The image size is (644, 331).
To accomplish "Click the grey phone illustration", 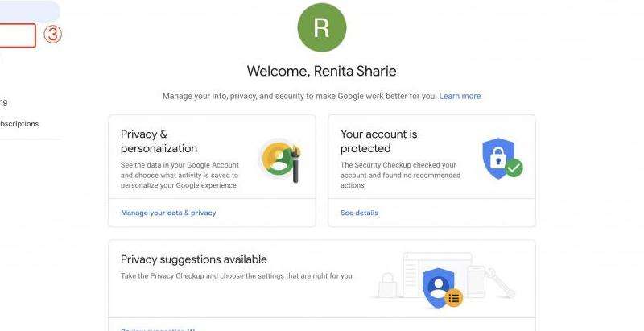I will coord(476,282).
